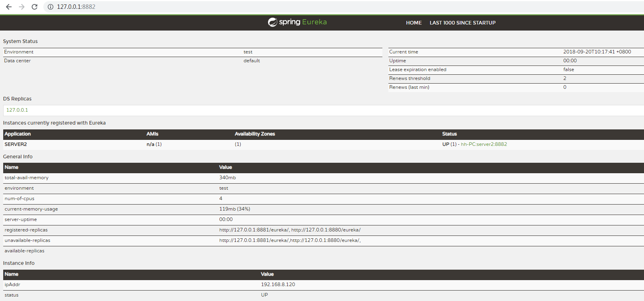Select the Current time value 2018-09-20T10:17:41
The height and width of the screenshot is (301, 644).
point(597,52)
